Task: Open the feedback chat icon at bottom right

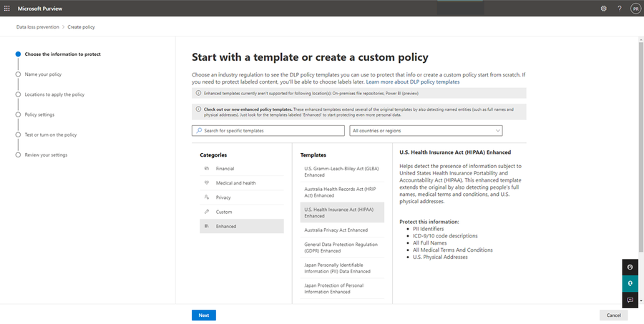Action: point(630,300)
